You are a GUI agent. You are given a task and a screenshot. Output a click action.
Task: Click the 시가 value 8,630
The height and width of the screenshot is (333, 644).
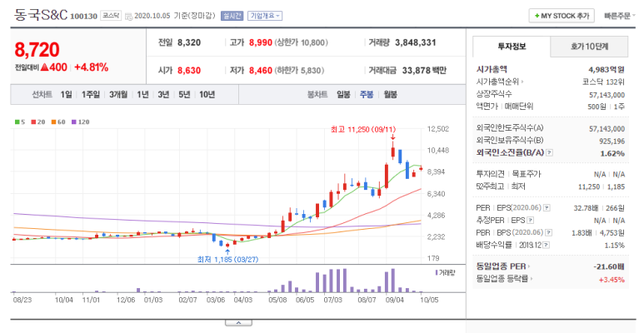coord(189,71)
